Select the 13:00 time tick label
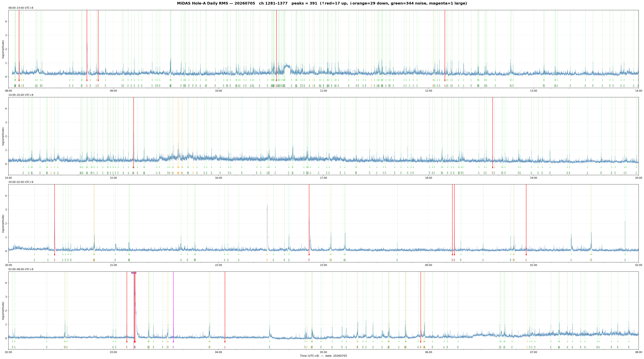Image resolution: width=644 pixels, height=359 pixels. coord(534,91)
